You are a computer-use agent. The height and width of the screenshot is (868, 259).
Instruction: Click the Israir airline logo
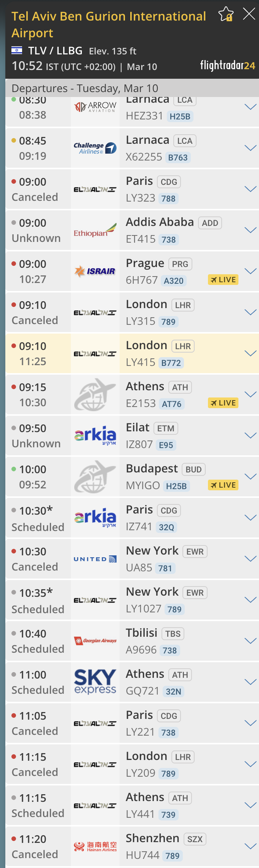[x=95, y=271]
